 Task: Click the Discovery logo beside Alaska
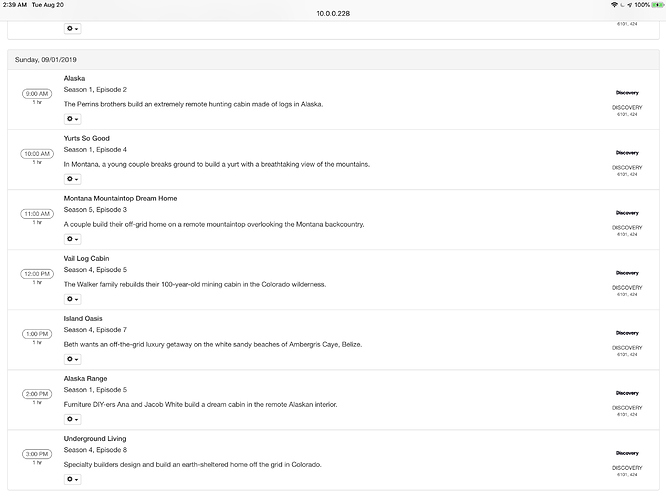[627, 93]
